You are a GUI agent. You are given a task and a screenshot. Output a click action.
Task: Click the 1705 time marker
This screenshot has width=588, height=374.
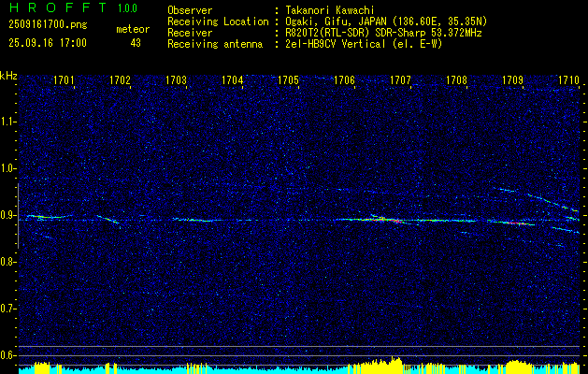(288, 80)
